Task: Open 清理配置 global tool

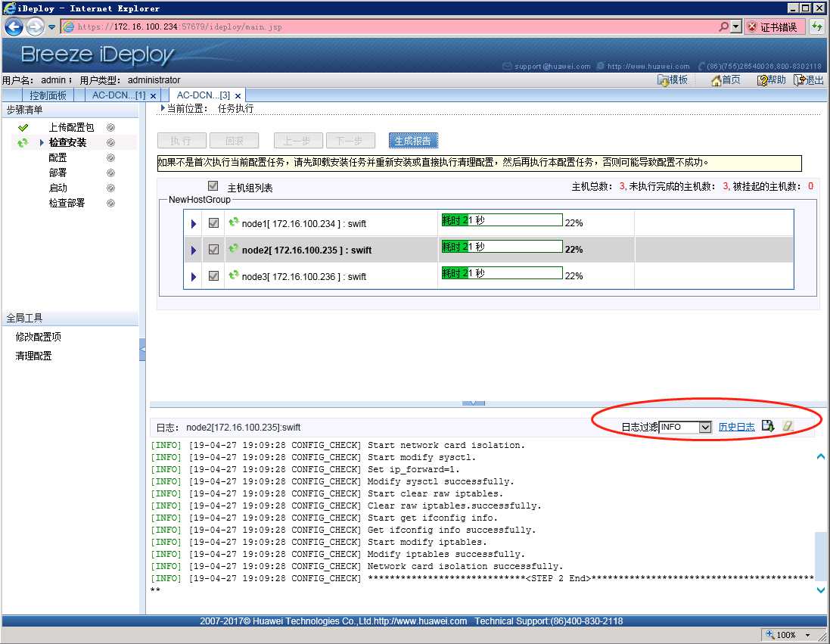Action: pyautogui.click(x=33, y=356)
